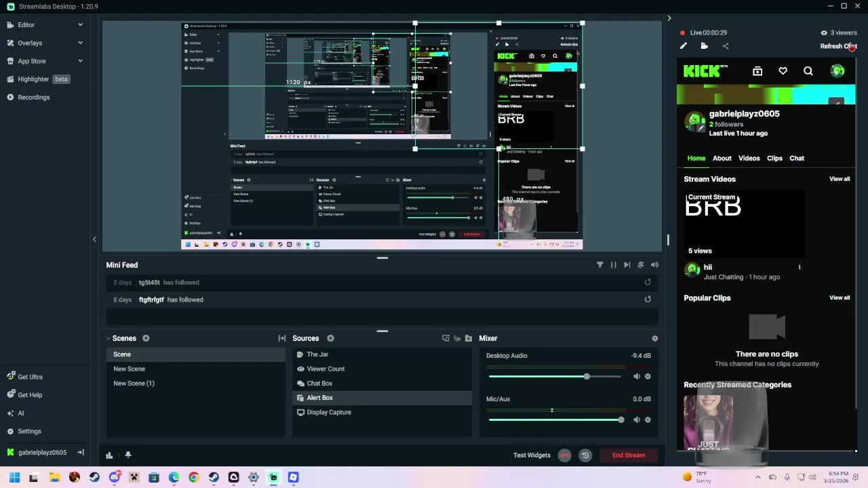This screenshot has height=488, width=868.
Task: Click the Sources audio-only icon
Action: pyautogui.click(x=457, y=338)
